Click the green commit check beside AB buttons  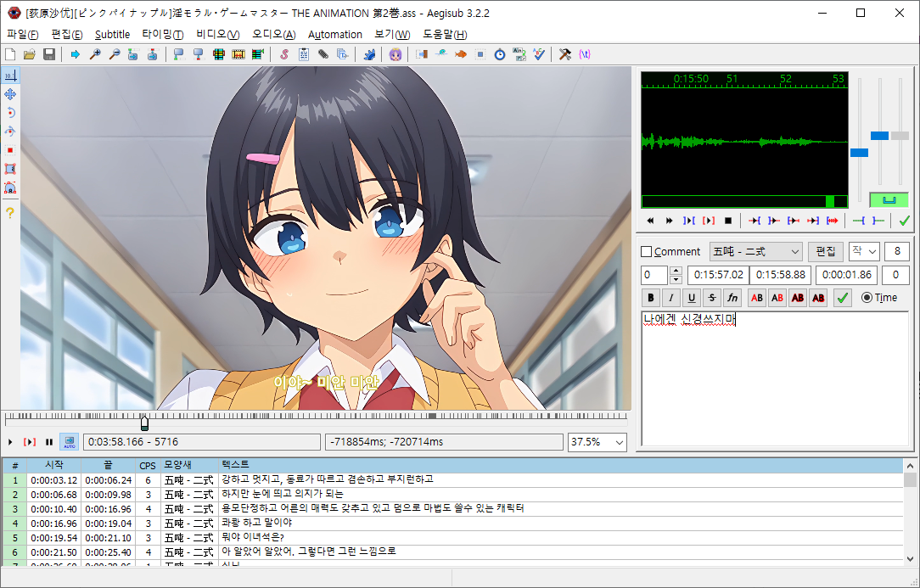pyautogui.click(x=843, y=298)
